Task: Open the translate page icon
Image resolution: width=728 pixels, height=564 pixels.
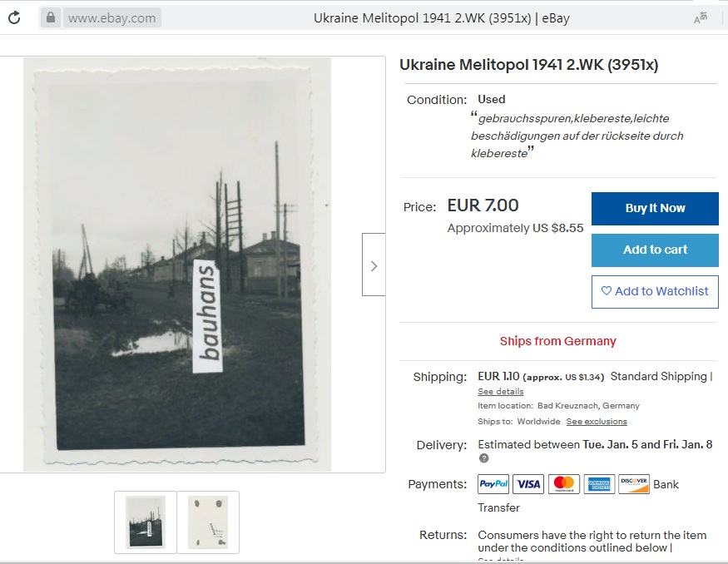Action: (x=701, y=17)
